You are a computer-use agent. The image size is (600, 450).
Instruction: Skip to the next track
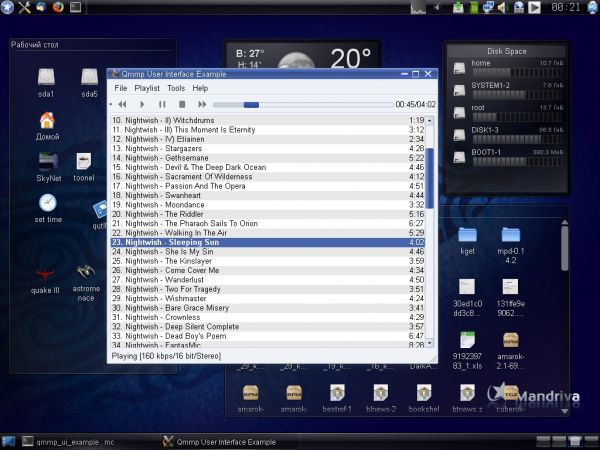click(x=201, y=104)
